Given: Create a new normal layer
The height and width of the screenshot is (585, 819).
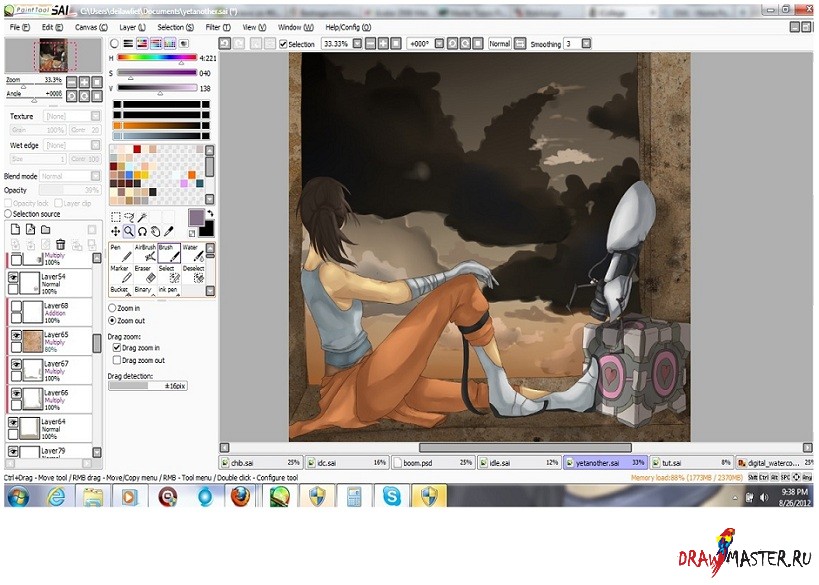Looking at the screenshot, I should click(x=16, y=229).
